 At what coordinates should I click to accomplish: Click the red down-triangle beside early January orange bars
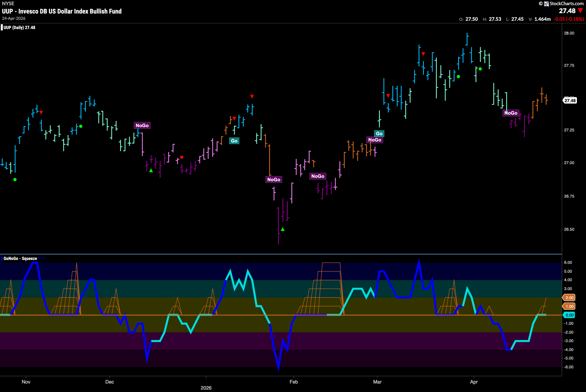pos(234,119)
